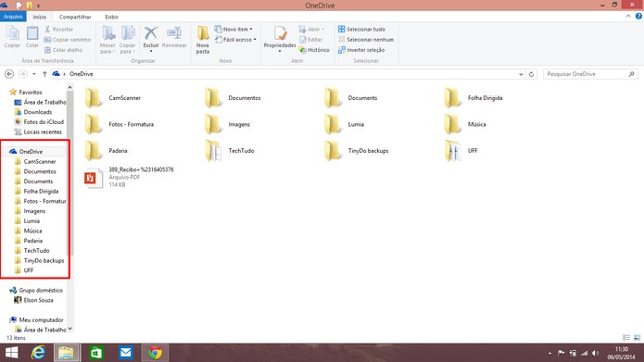Open the Arquivo menu tab
This screenshot has height=362, width=644.
click(13, 17)
